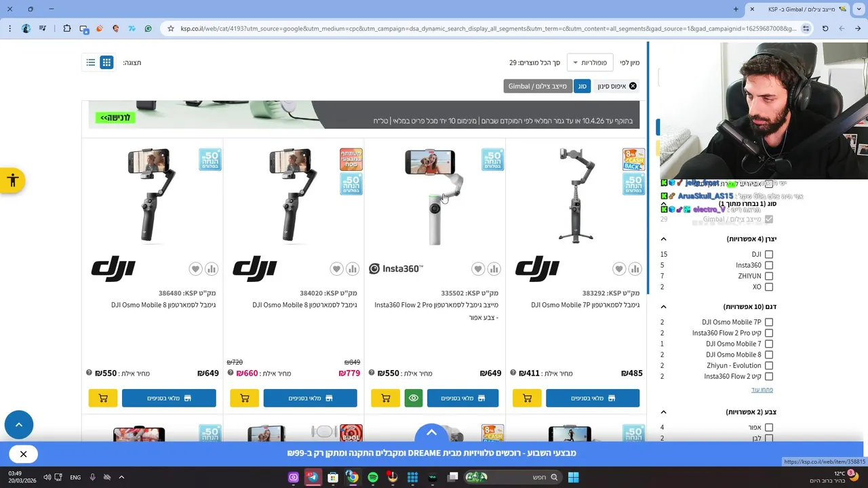Open Chrome media control icon
The width and height of the screenshot is (868, 488).
43,28
